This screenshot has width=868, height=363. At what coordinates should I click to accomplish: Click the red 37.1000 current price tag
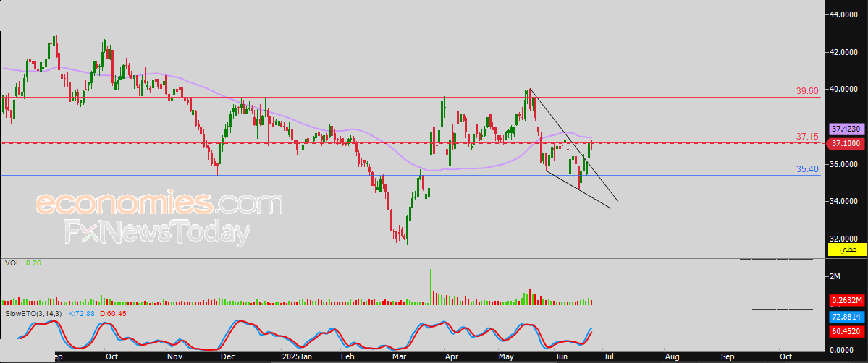click(846, 143)
